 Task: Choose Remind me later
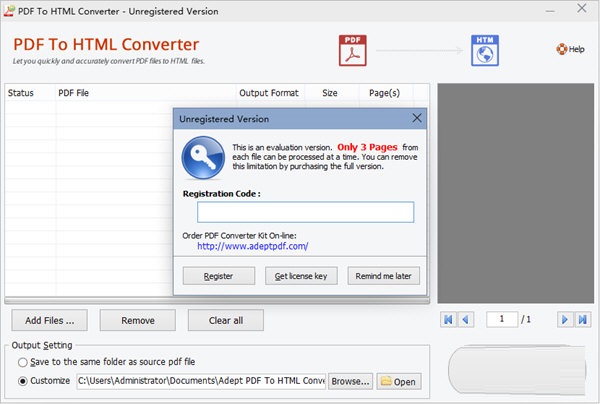[x=383, y=276]
